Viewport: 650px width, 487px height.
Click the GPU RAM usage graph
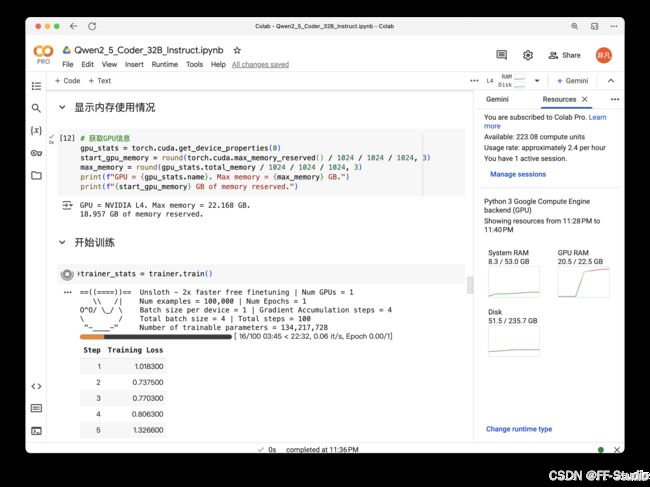(583, 282)
